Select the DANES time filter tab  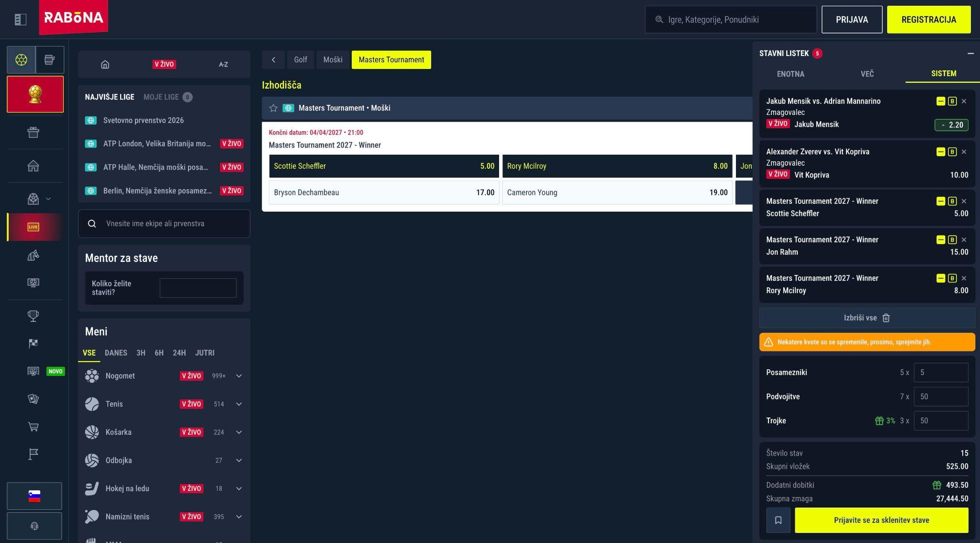[x=116, y=353]
